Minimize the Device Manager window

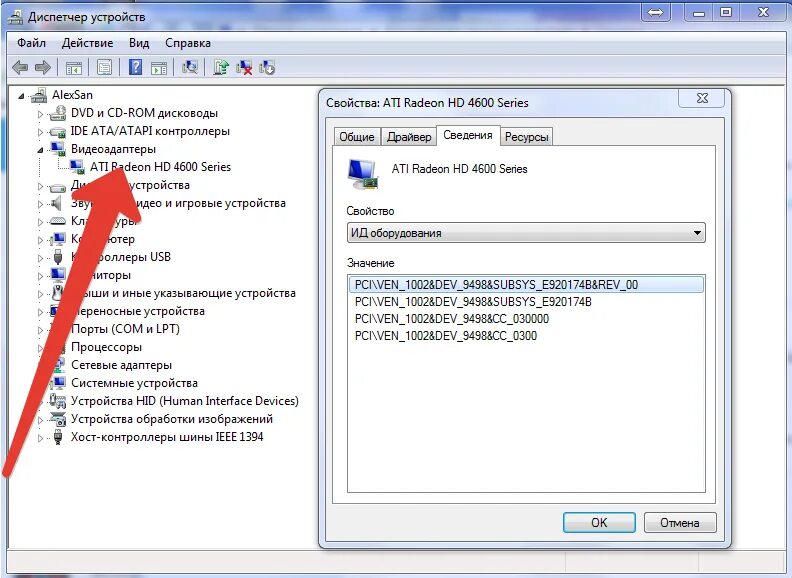pyautogui.click(x=699, y=13)
